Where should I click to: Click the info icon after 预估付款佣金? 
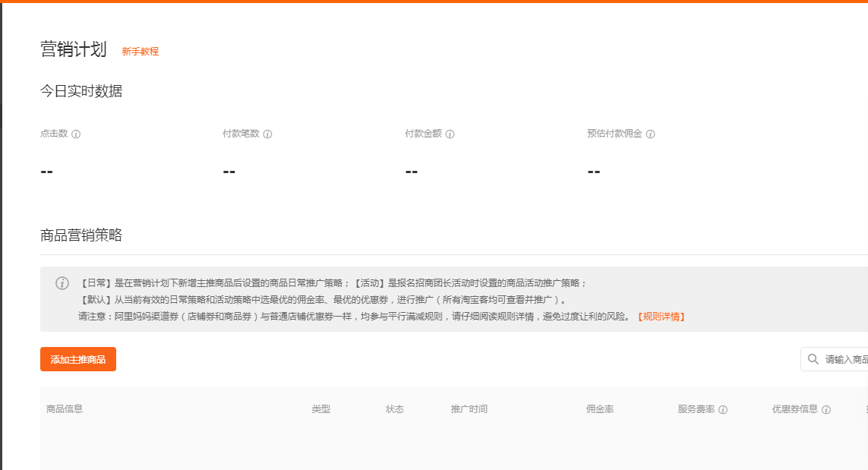point(650,134)
